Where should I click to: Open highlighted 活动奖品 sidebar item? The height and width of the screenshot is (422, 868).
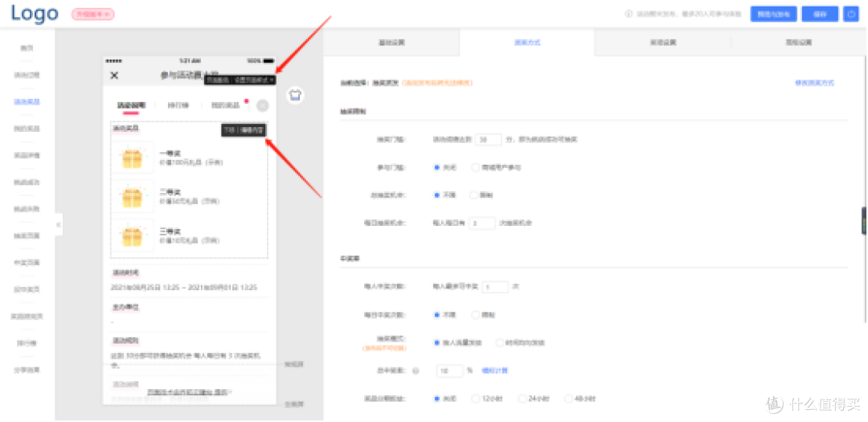(x=27, y=102)
